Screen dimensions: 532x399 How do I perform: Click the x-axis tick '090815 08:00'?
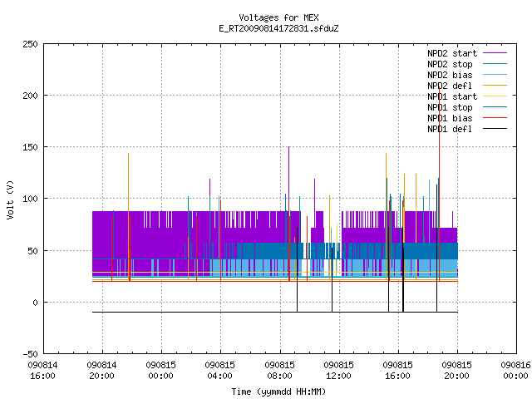click(279, 371)
